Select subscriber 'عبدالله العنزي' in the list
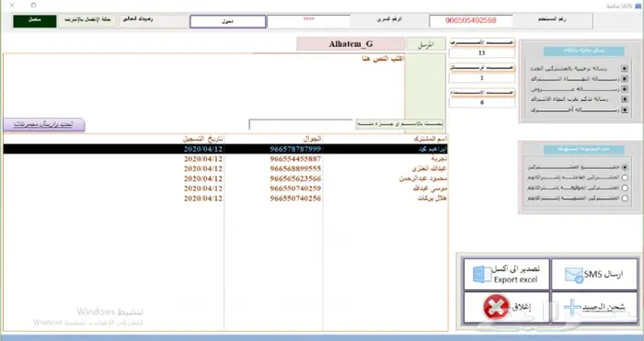The height and width of the screenshot is (341, 644). pyautogui.click(x=430, y=168)
